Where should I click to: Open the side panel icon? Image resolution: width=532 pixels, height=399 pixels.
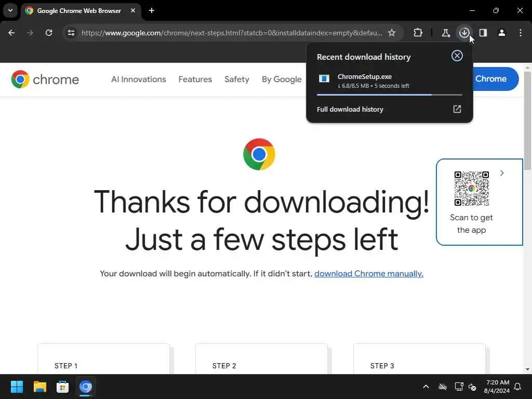point(483,33)
